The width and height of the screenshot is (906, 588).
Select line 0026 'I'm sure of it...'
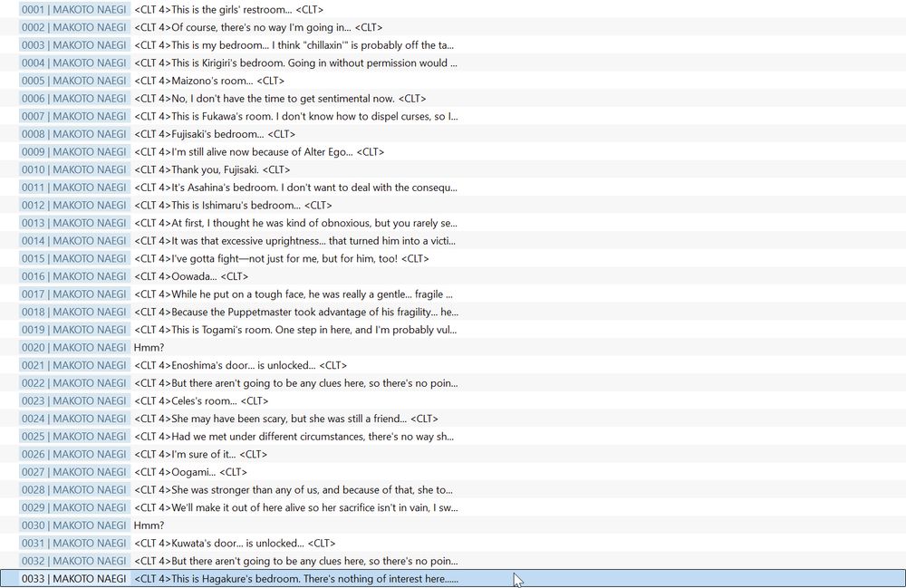click(x=453, y=454)
